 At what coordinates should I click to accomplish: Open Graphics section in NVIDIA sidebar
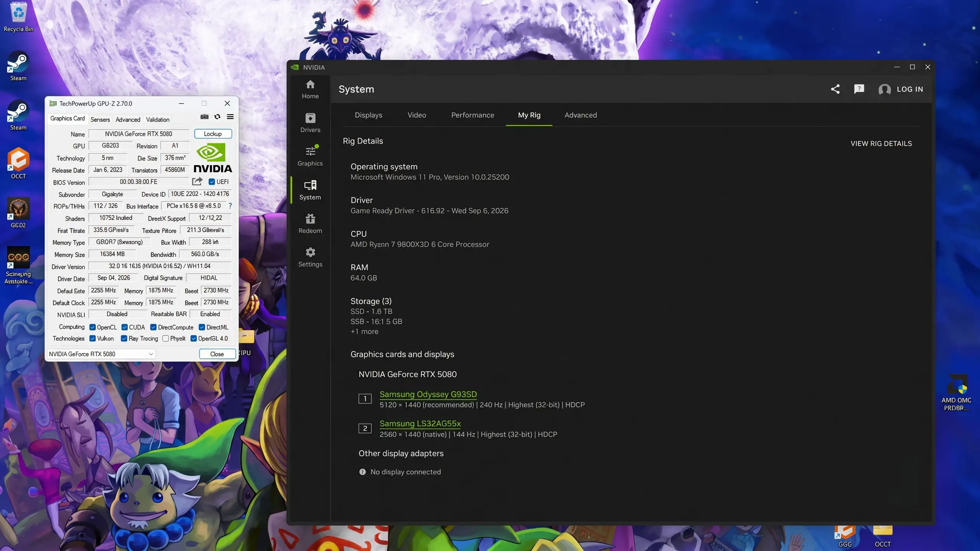pos(310,156)
